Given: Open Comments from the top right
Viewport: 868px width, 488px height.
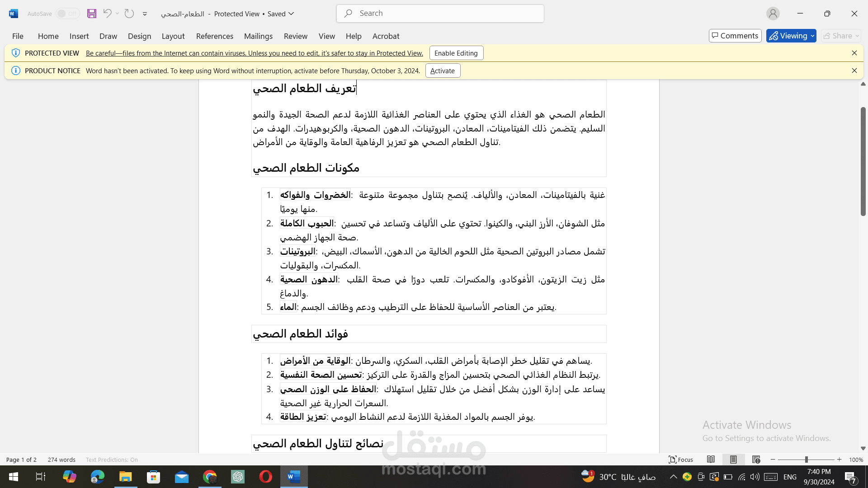Looking at the screenshot, I should click(x=735, y=35).
